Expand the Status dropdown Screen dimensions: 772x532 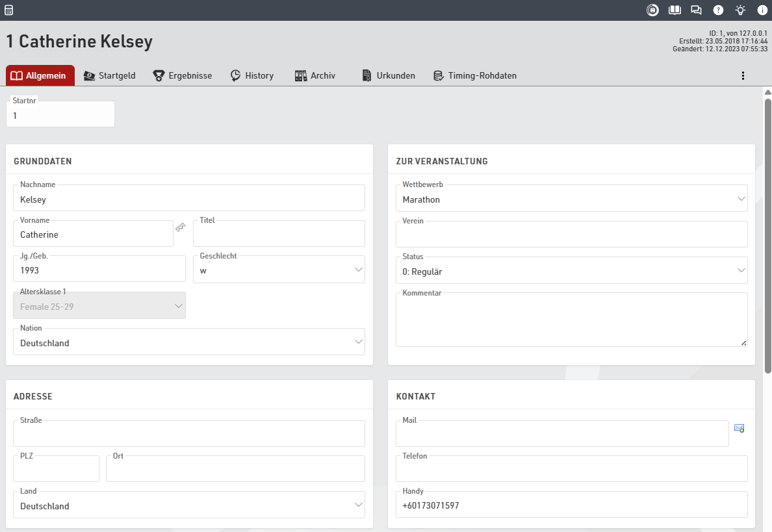[x=571, y=272]
